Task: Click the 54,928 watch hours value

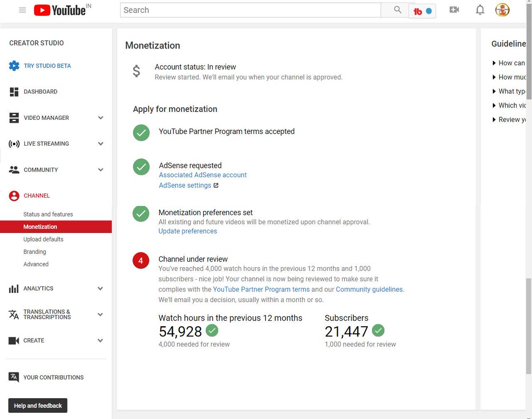Action: point(180,332)
